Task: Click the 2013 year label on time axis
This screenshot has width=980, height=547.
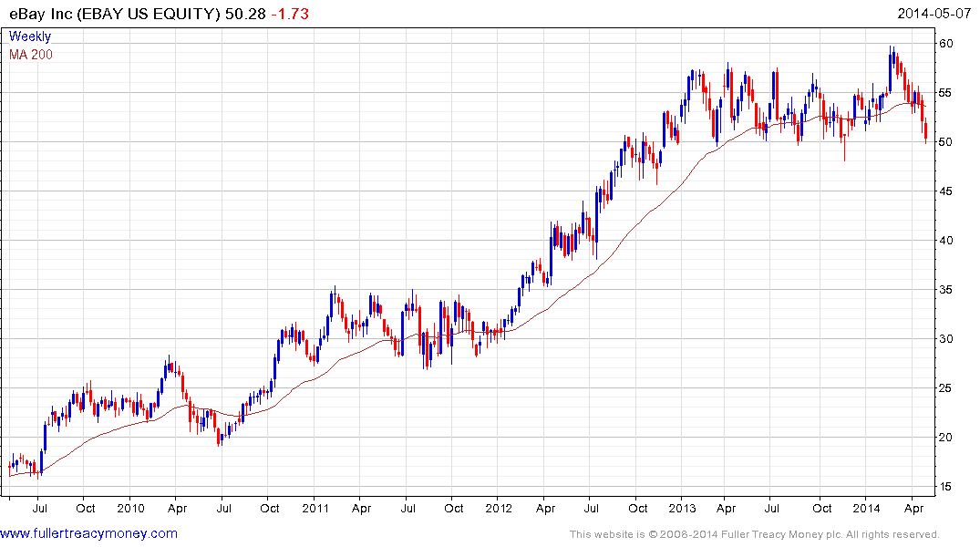Action: click(x=682, y=508)
